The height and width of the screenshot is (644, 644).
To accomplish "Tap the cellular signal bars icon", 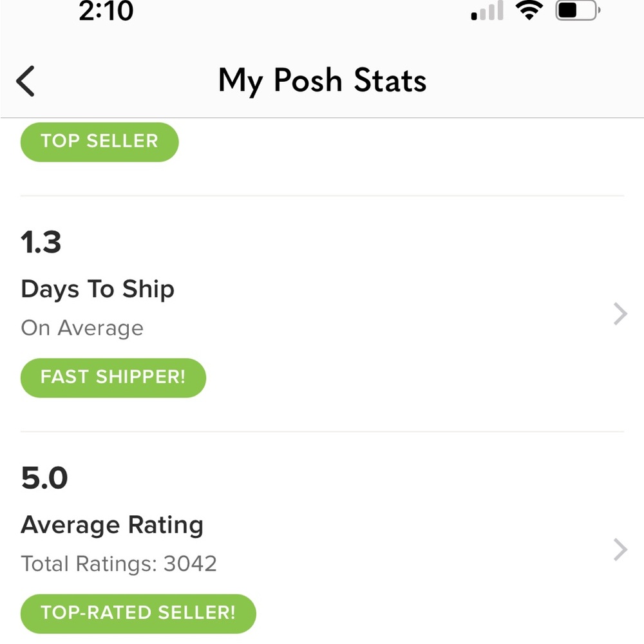I will tap(487, 10).
